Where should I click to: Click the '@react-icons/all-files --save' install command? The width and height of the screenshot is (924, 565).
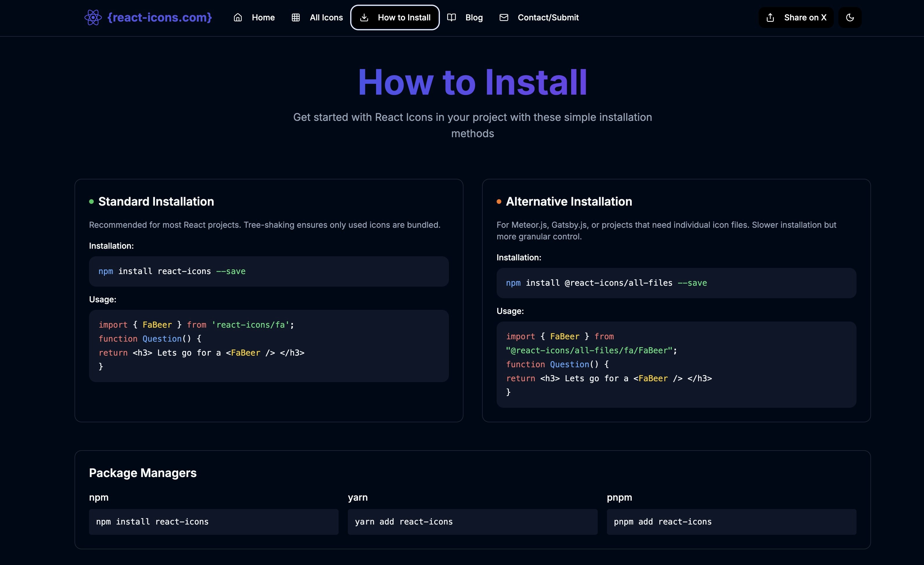point(676,283)
